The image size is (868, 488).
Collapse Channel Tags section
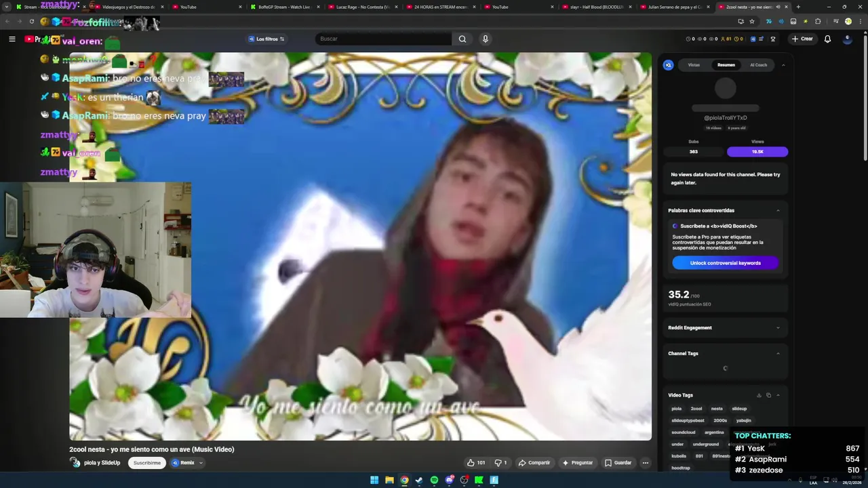(778, 354)
